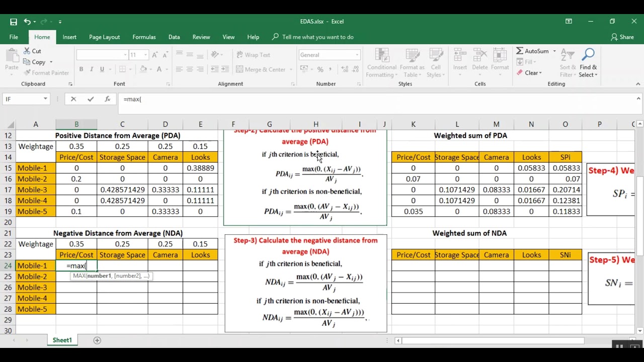Screen dimensions: 644x362
Task: Switch to the Insert tab
Action: pyautogui.click(x=69, y=37)
